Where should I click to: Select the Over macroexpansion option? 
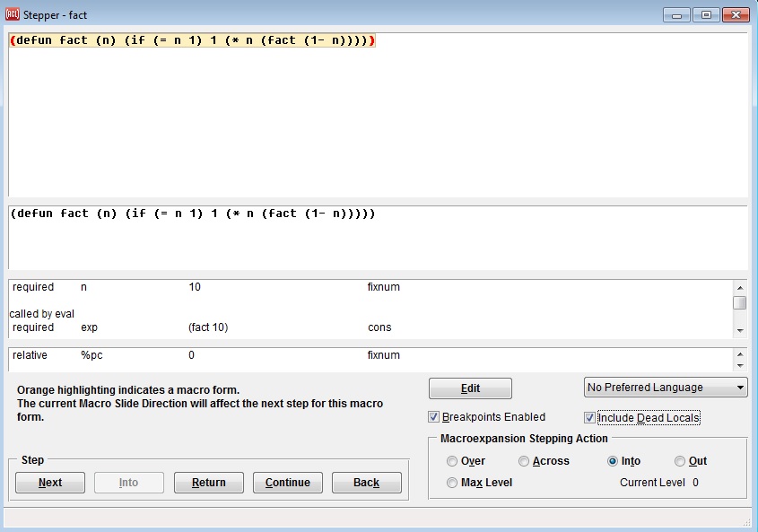pyautogui.click(x=452, y=461)
